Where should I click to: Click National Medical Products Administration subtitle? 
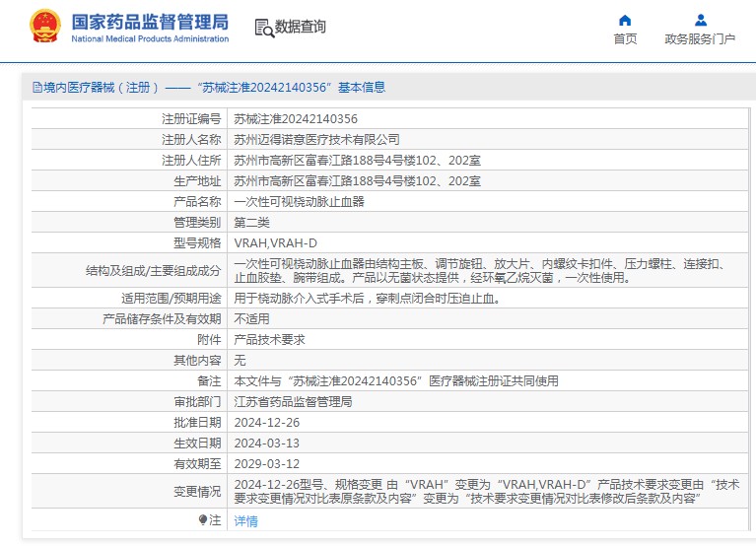[x=150, y=39]
